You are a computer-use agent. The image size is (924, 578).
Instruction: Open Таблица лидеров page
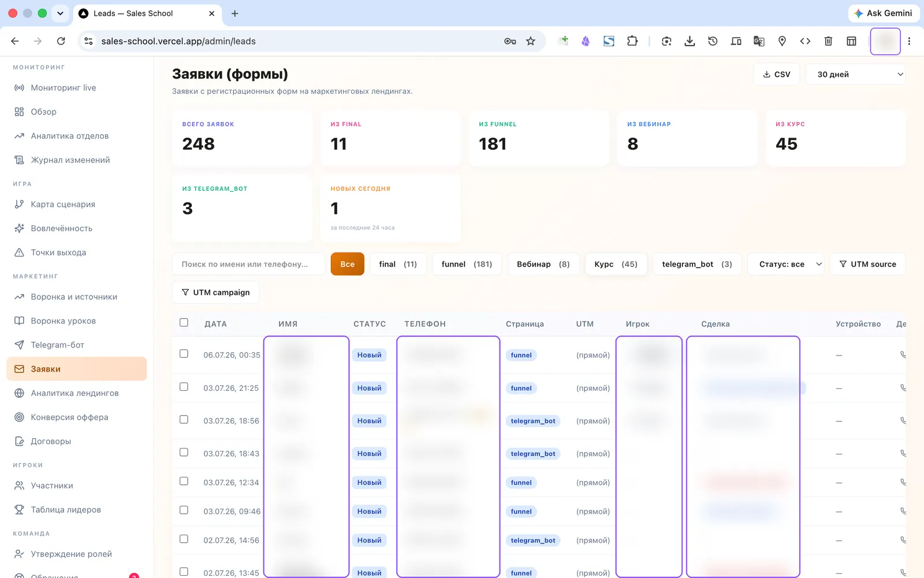click(x=66, y=510)
